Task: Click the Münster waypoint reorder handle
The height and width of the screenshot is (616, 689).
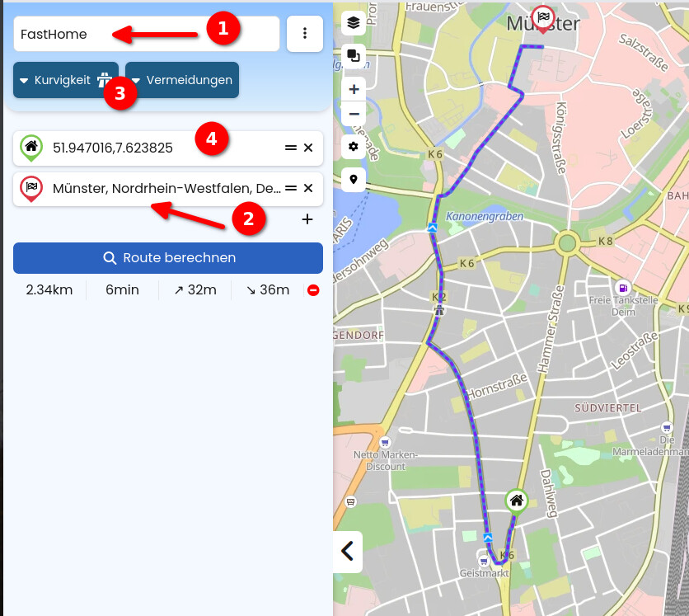Action: click(x=290, y=188)
